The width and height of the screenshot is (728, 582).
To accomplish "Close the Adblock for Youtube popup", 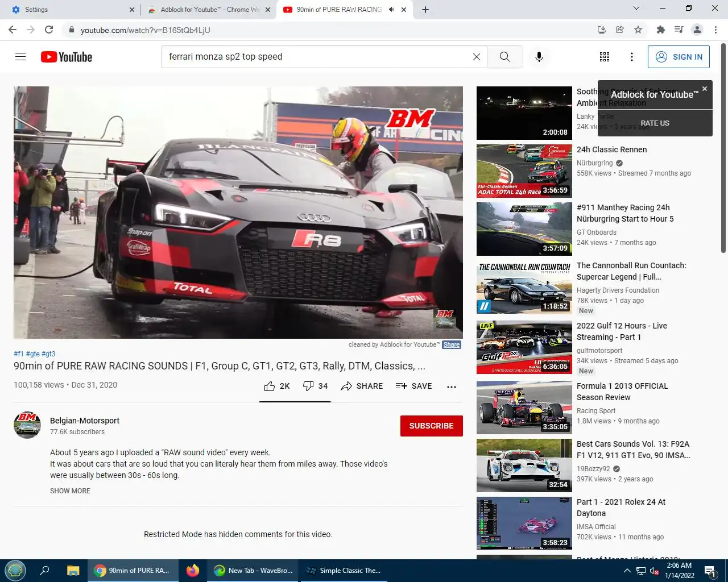I will [x=705, y=89].
